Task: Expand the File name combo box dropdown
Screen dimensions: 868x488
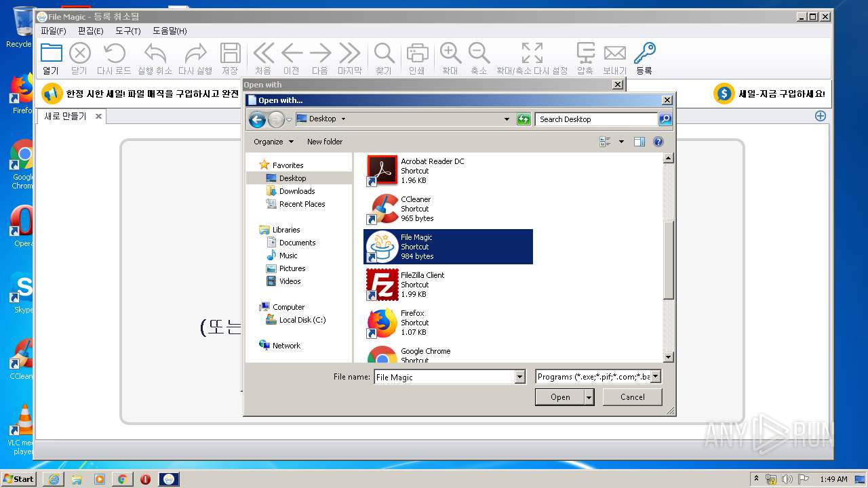Action: (520, 377)
